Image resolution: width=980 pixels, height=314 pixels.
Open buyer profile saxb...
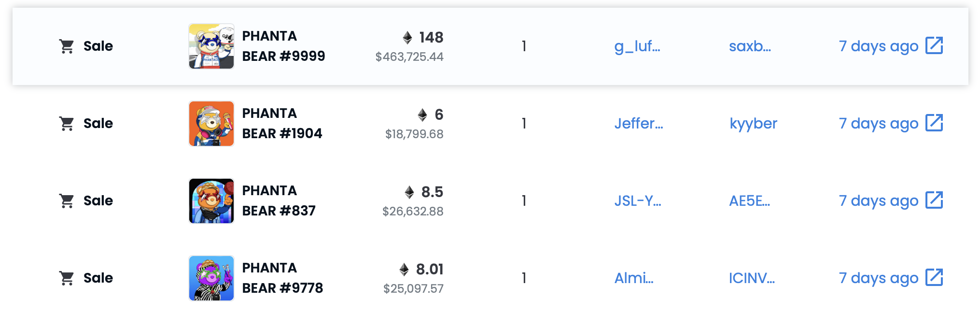(x=750, y=46)
